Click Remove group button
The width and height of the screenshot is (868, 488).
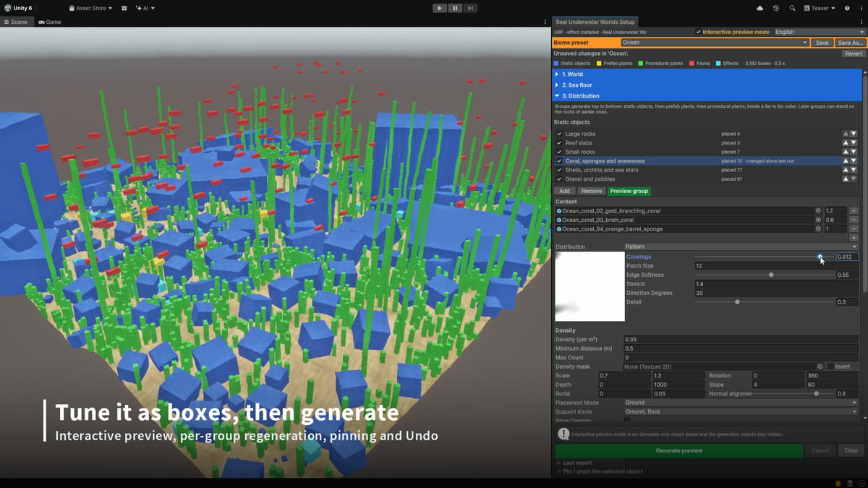(592, 191)
